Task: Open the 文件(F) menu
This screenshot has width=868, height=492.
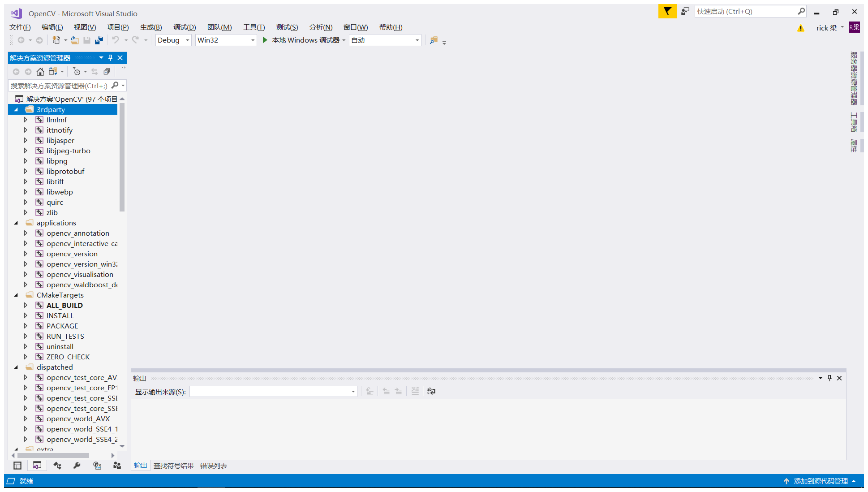Action: [20, 27]
